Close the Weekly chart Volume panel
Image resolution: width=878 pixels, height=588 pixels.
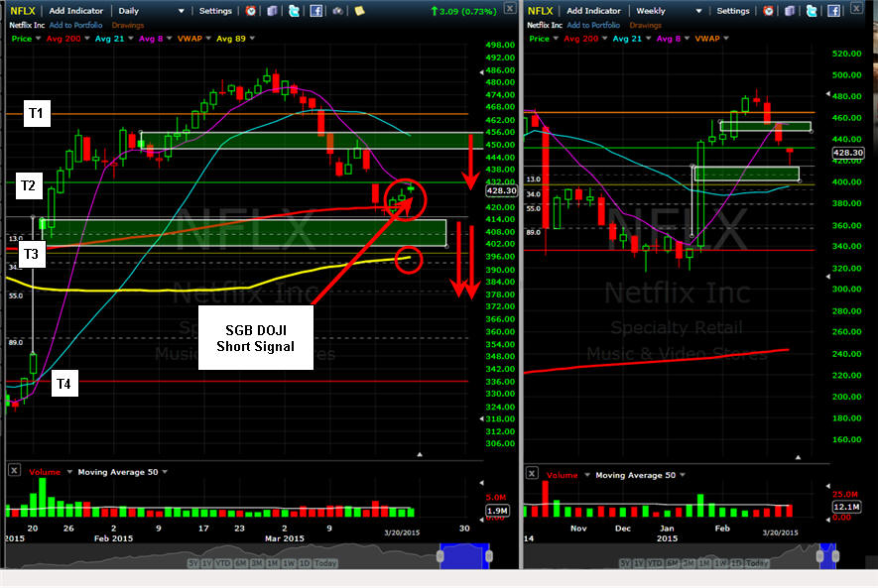[x=532, y=473]
